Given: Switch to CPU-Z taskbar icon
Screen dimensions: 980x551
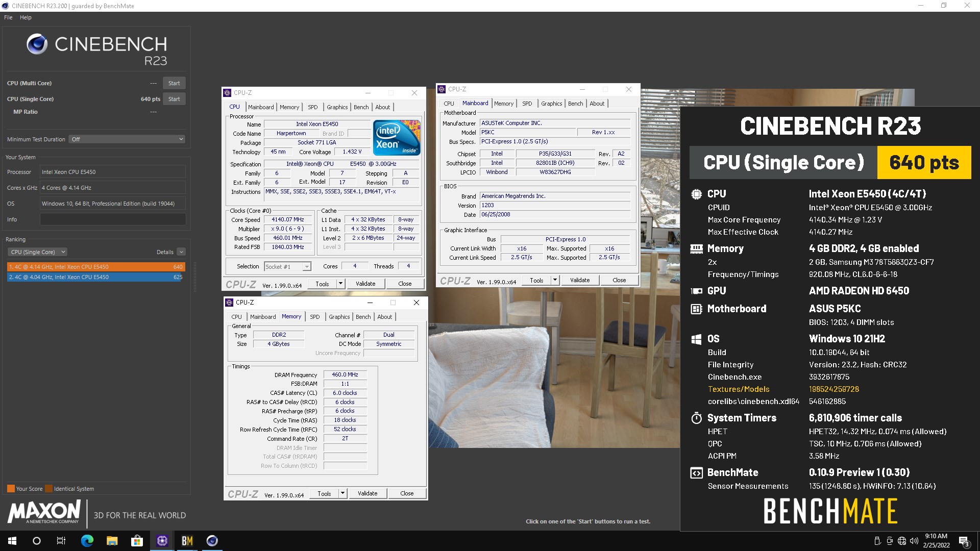Looking at the screenshot, I should (x=162, y=541).
